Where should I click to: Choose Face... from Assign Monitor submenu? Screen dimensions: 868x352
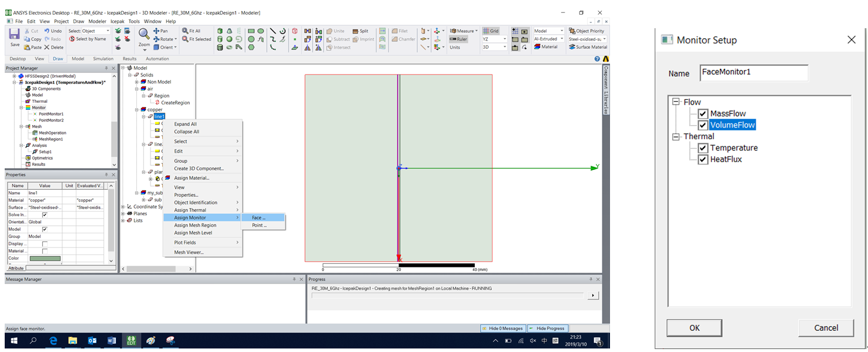point(263,217)
